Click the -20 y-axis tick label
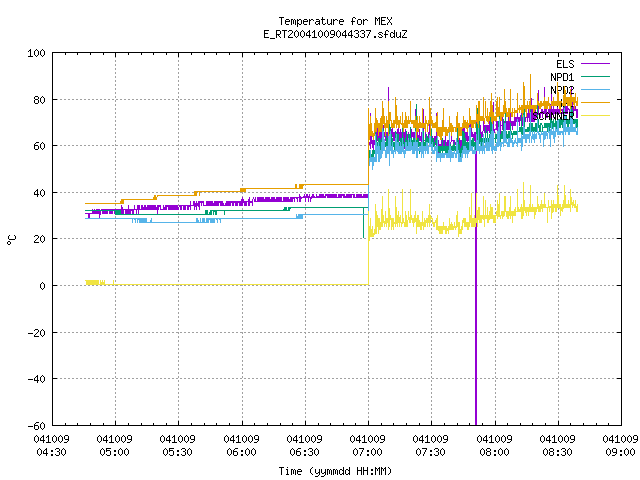Screen dimensions: 640x480 (36, 333)
